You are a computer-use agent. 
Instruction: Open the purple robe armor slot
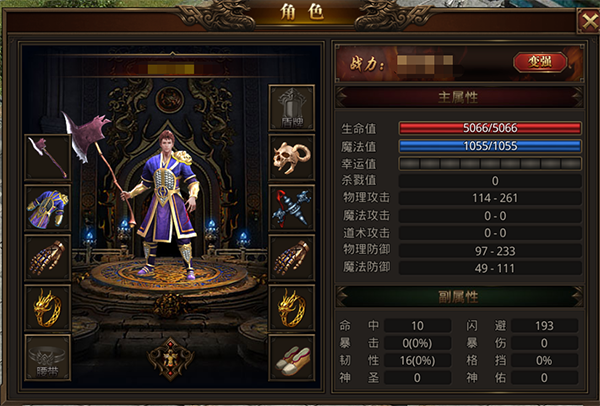coord(47,208)
